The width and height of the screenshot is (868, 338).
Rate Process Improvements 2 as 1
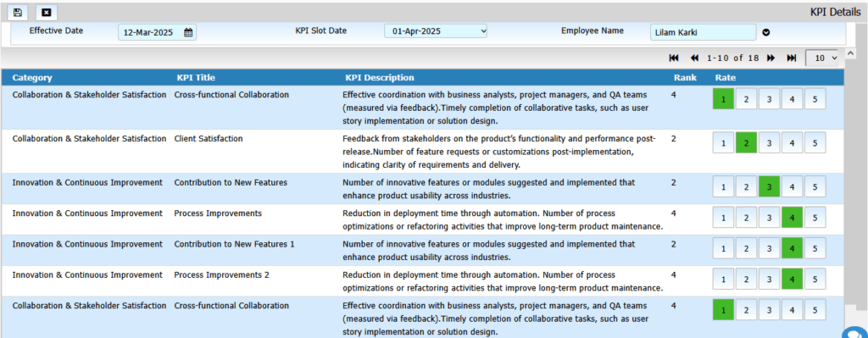pos(724,279)
